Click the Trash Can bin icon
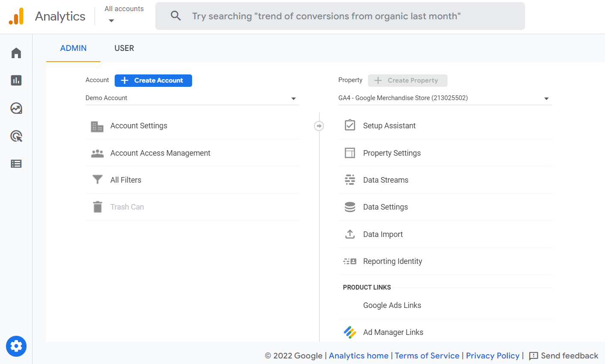The height and width of the screenshot is (364, 605). click(x=98, y=207)
